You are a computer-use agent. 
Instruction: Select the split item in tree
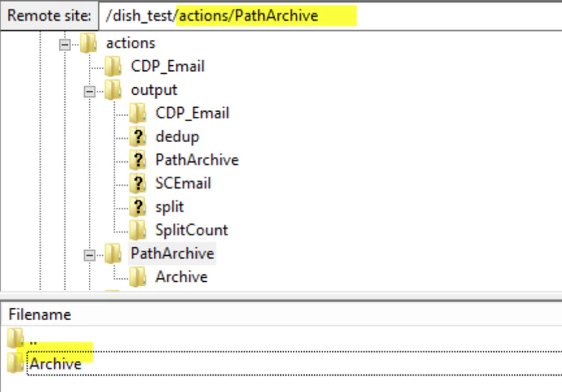169,207
